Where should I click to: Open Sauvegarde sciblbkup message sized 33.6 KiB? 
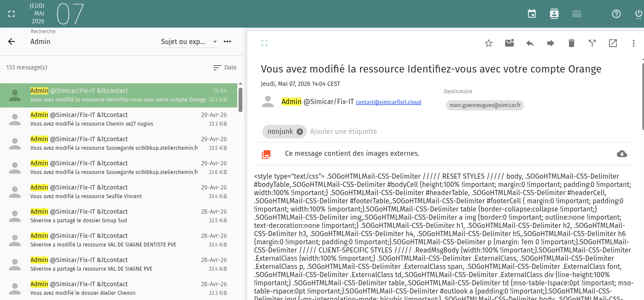pos(119,168)
